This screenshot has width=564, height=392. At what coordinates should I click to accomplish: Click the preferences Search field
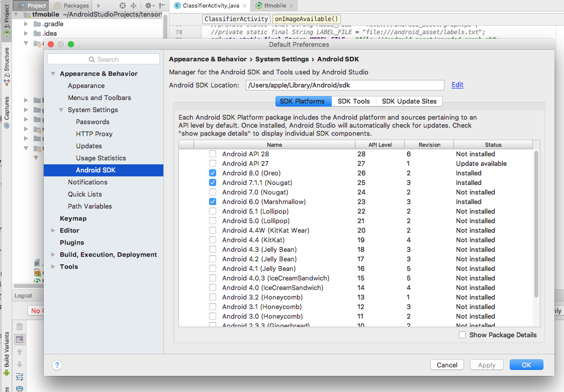[104, 59]
